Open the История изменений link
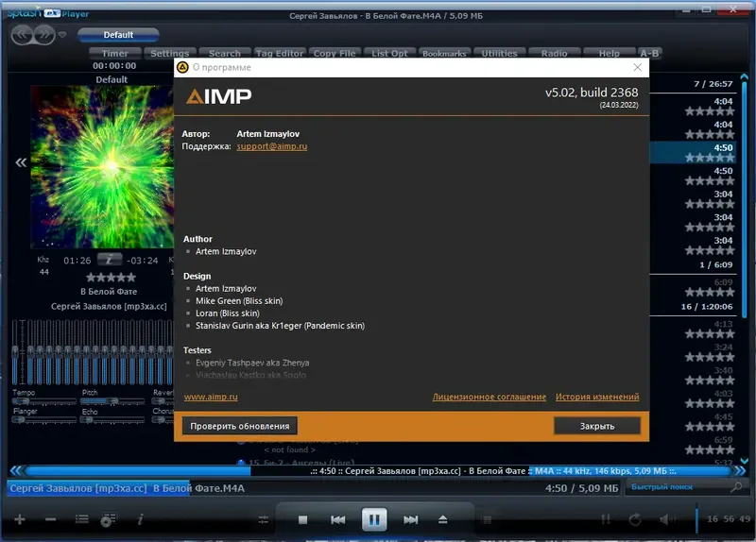The width and height of the screenshot is (756, 542). (597, 397)
